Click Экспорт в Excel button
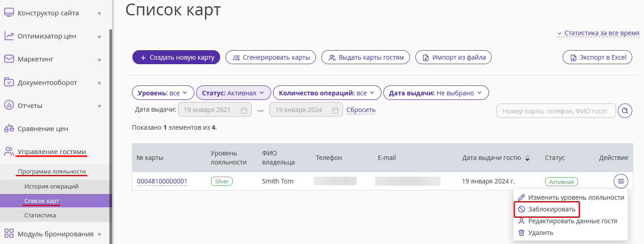 tap(597, 57)
